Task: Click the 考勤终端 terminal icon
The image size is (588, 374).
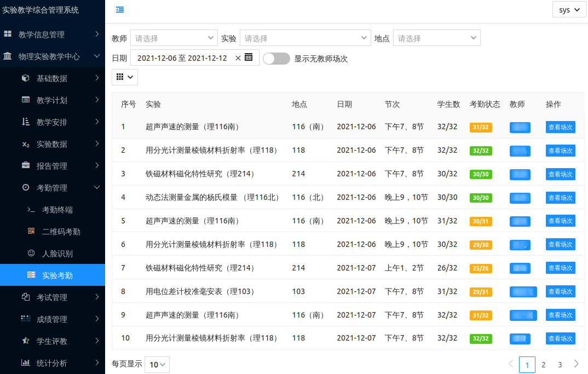Action: tap(31, 210)
